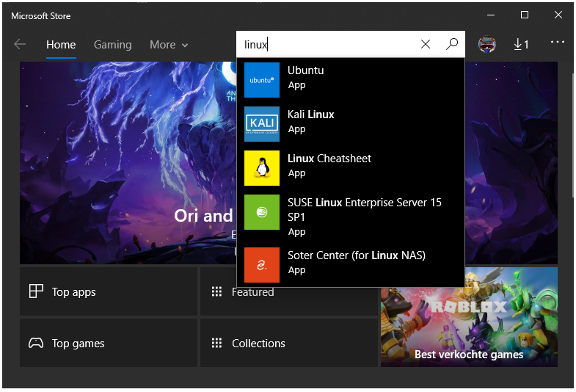This screenshot has height=392, width=576.
Task: Select Soter Center (for Linux NAS) suggestion
Action: [351, 265]
